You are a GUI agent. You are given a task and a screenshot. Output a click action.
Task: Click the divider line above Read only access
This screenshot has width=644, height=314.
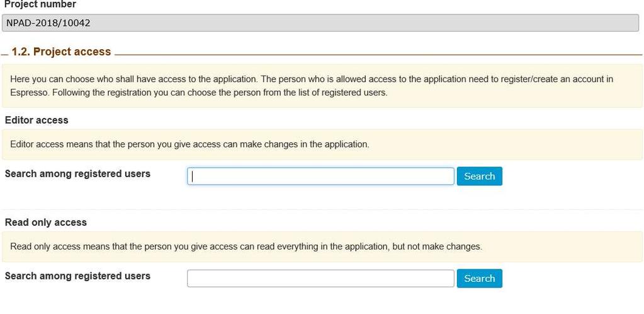pos(322,209)
